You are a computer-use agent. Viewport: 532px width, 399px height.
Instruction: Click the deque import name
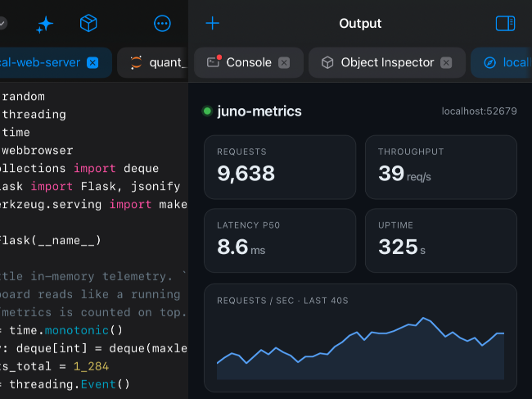(x=141, y=169)
